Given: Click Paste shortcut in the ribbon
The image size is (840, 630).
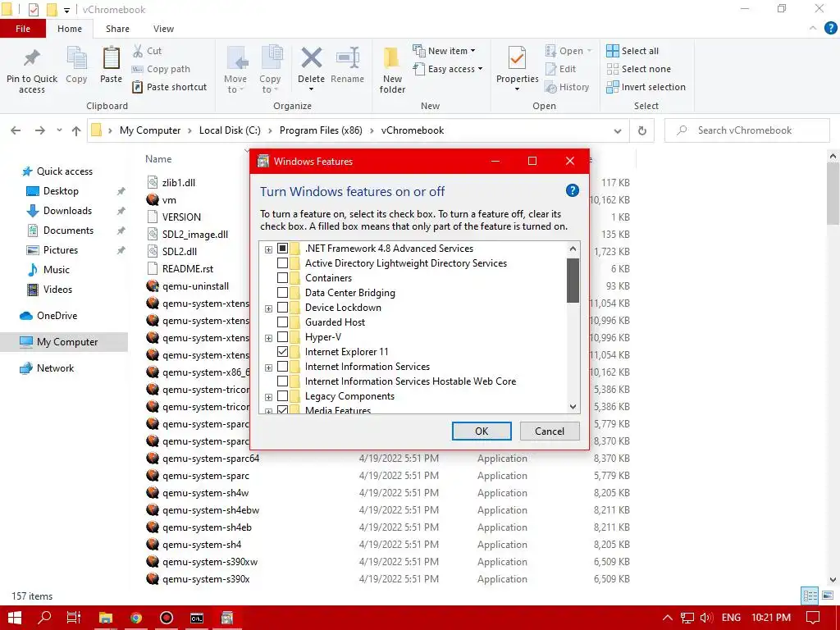Looking at the screenshot, I should pos(169,87).
